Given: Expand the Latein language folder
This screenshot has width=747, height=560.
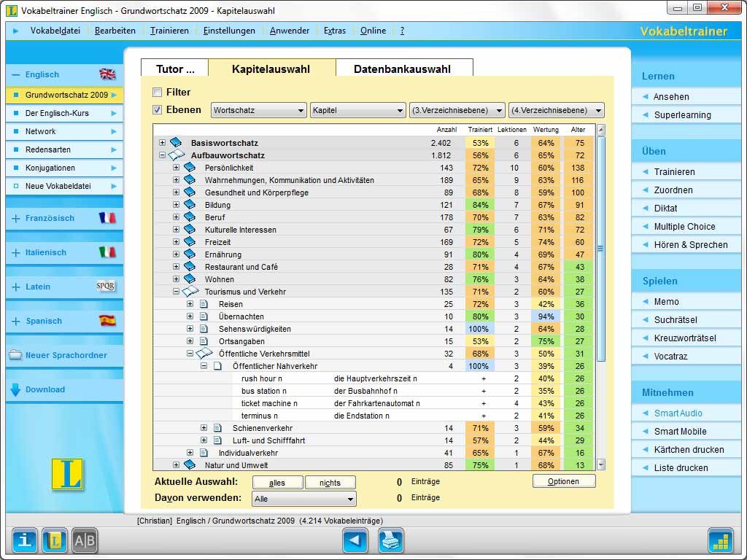Looking at the screenshot, I should coord(16,287).
